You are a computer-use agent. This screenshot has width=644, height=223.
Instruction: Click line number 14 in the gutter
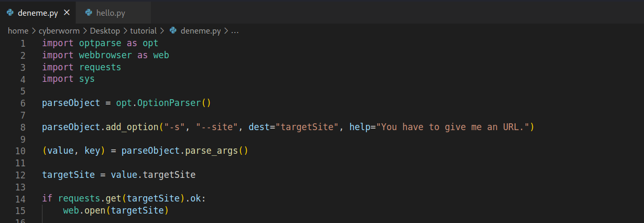[x=20, y=199]
